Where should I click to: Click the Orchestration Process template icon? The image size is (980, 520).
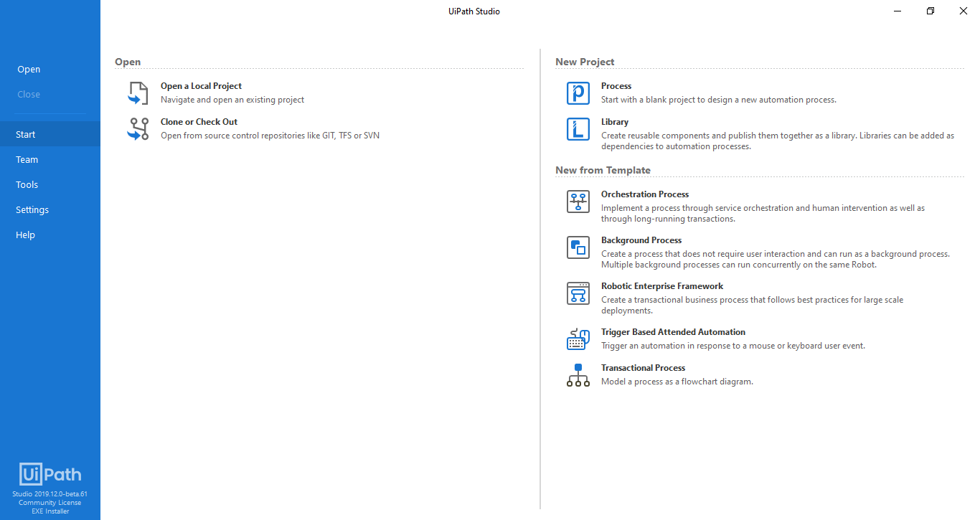(578, 202)
